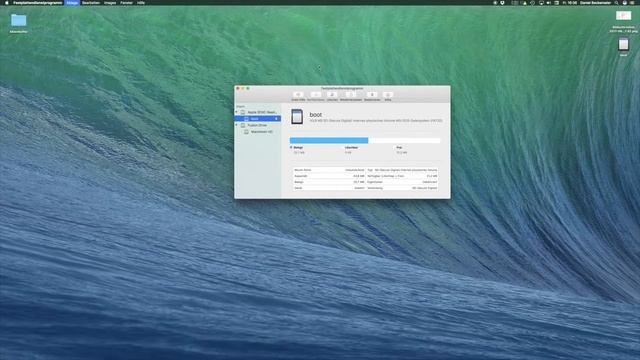Click the Infos toolbar icon
640x360 pixels.
point(388,95)
